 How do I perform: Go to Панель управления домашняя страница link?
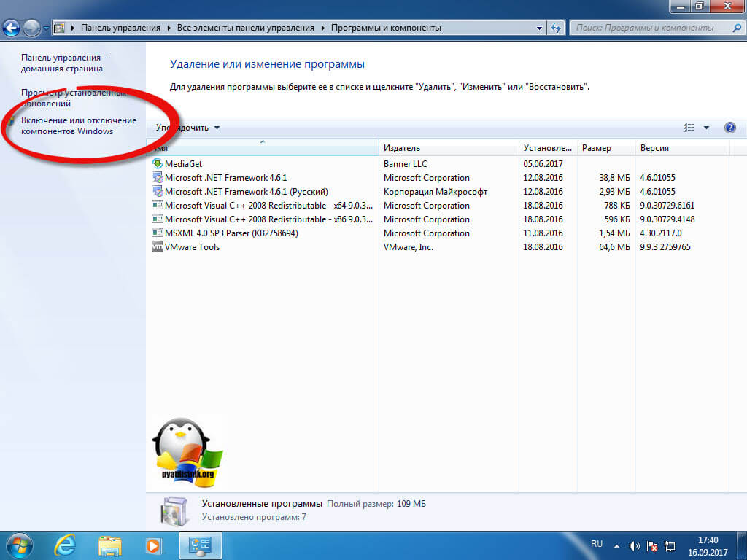click(62, 63)
